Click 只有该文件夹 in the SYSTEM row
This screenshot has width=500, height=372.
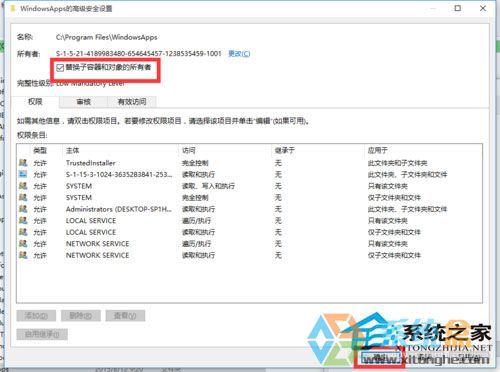(x=388, y=186)
